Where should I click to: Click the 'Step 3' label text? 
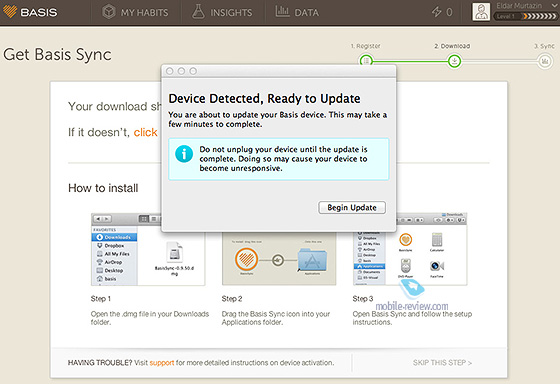click(363, 299)
